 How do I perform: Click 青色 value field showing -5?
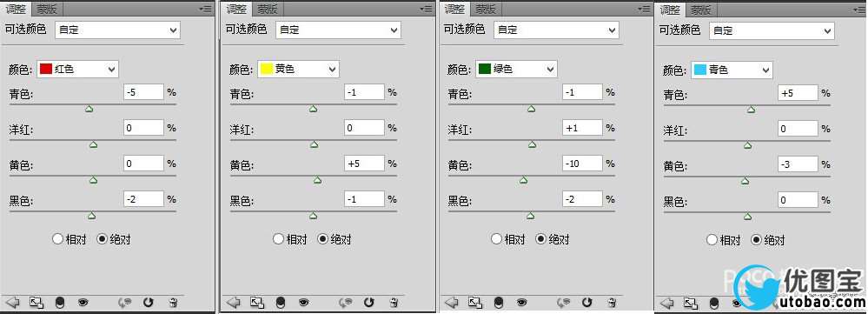point(144,92)
